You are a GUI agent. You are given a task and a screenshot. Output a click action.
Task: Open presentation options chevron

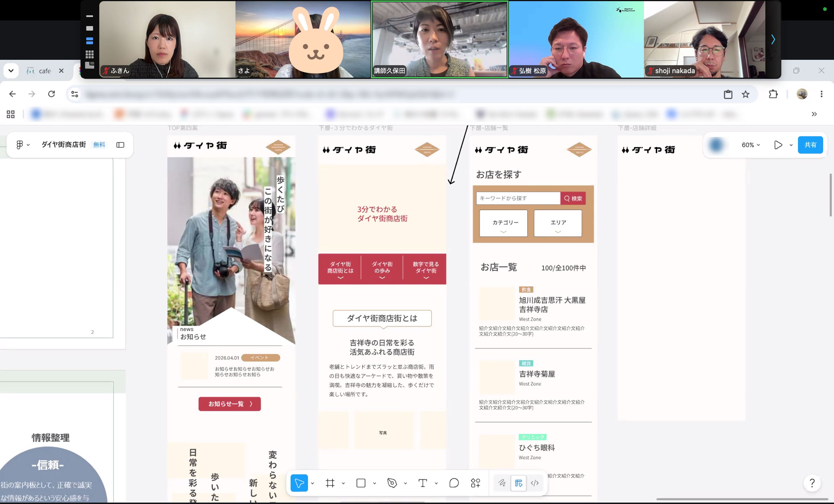tap(791, 145)
